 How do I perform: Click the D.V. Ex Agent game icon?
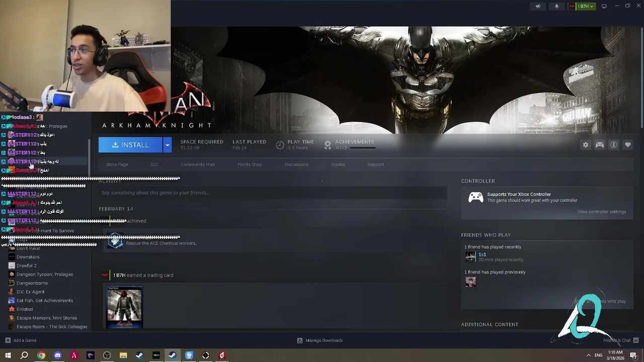point(12,292)
